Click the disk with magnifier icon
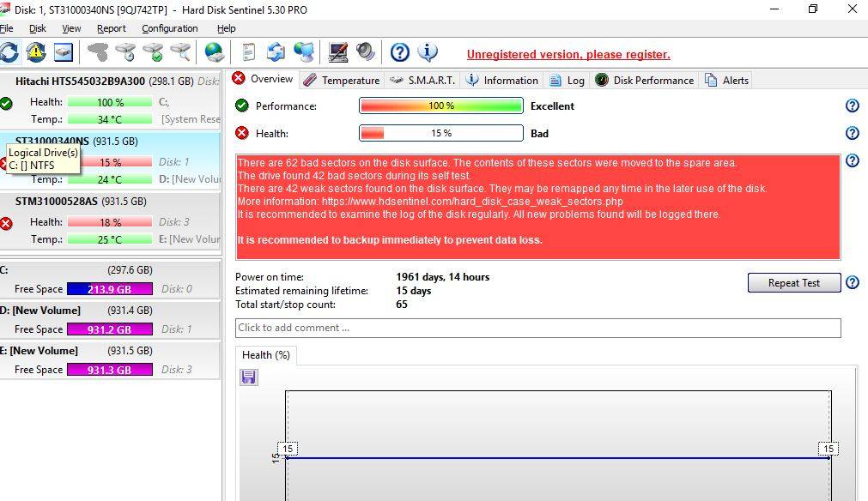Viewport: 868px width, 501px height. (180, 52)
